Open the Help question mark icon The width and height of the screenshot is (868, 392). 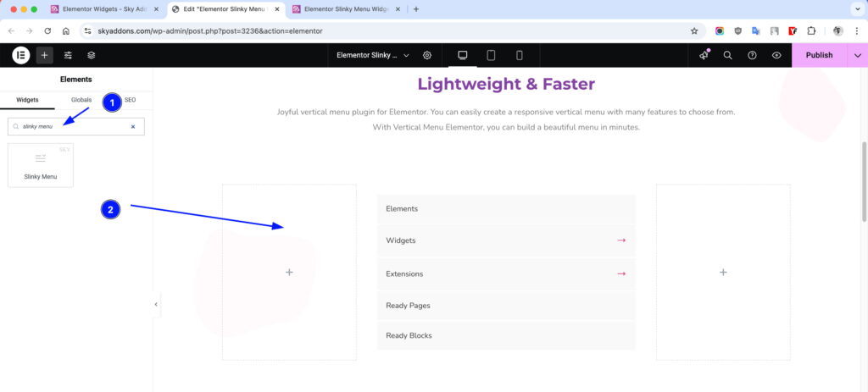(752, 55)
